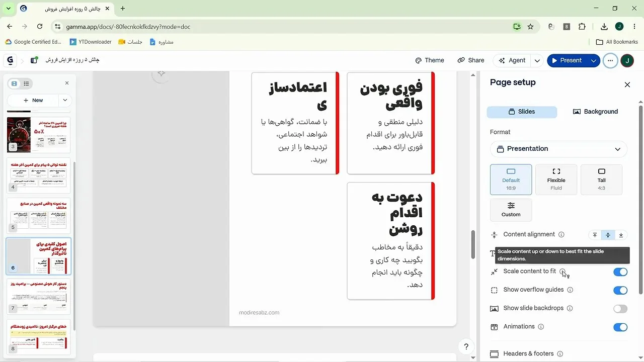Screen dimensions: 644x362
Task: Select Default 16:9 slide size
Action: [511, 179]
